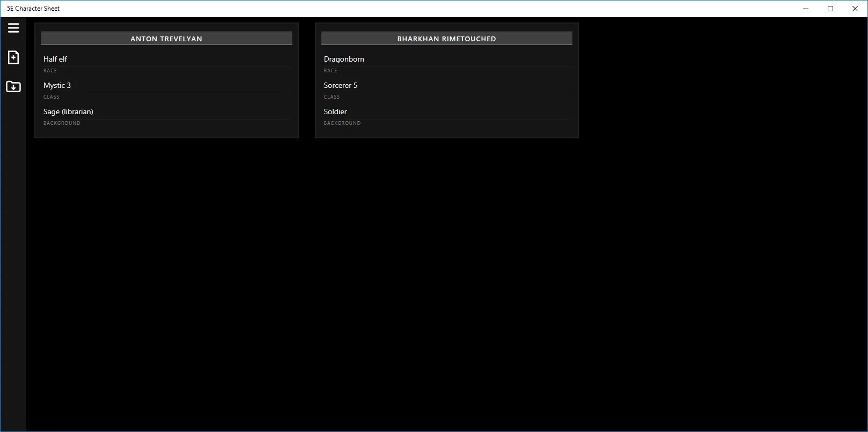Click Sage (librarian) background text

pyautogui.click(x=68, y=111)
